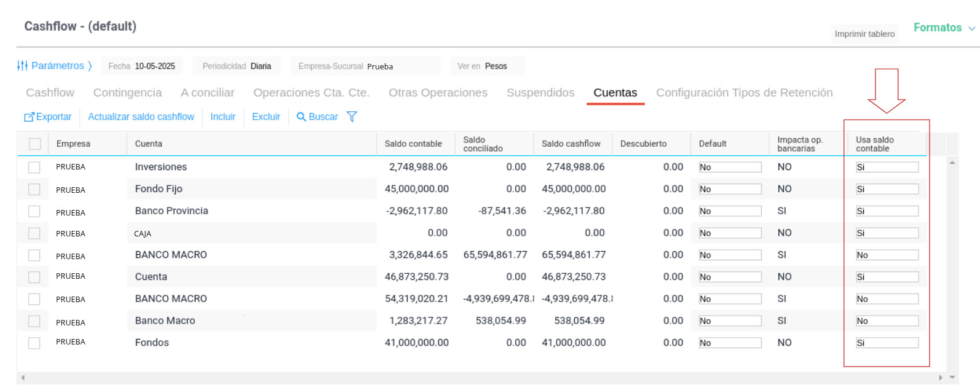980x385 pixels.
Task: Select the Banco Provincia row checkbox
Action: (x=34, y=211)
